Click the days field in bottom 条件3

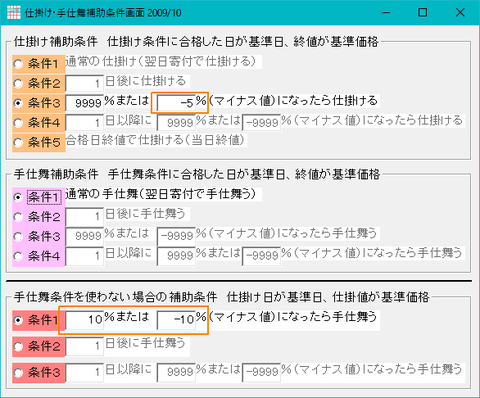pos(85,372)
